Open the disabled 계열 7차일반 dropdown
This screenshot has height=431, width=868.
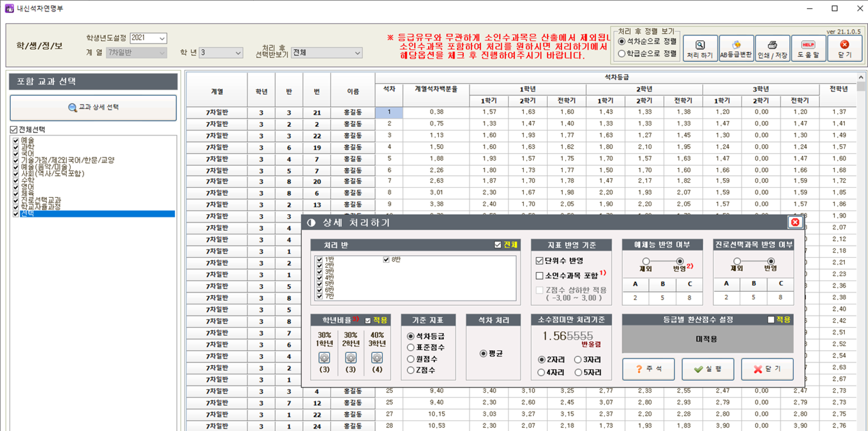[x=136, y=53]
